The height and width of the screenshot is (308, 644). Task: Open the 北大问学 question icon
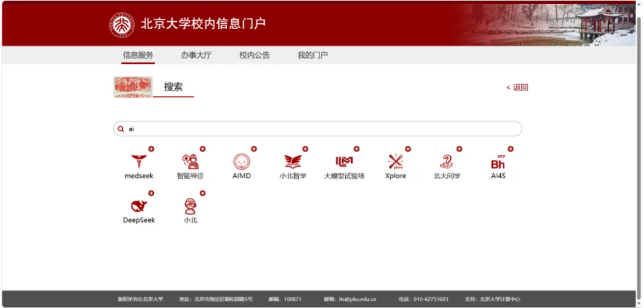[x=447, y=161]
